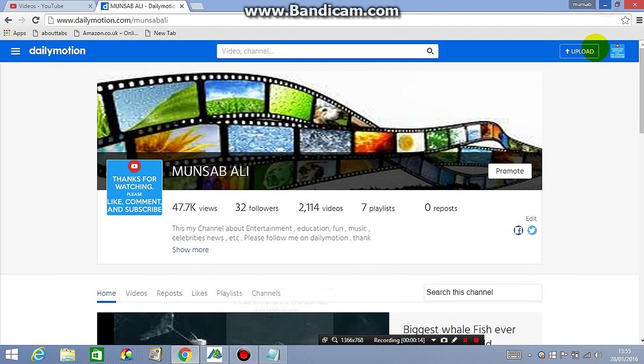Play the featured whale video thumbnail
This screenshot has width=644, height=364.
[243, 329]
